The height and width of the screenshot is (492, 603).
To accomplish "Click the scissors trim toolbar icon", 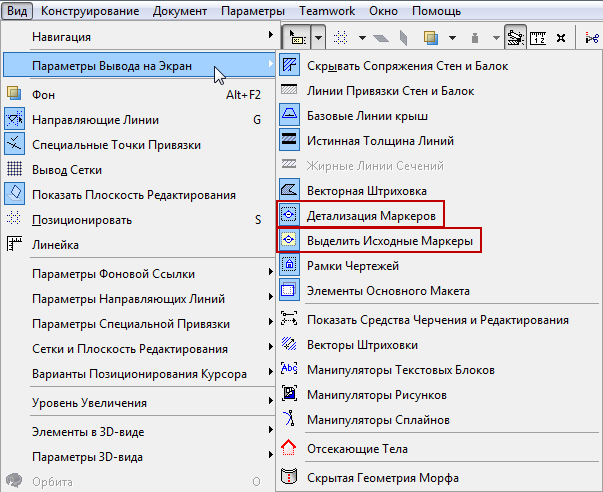I will (592, 38).
